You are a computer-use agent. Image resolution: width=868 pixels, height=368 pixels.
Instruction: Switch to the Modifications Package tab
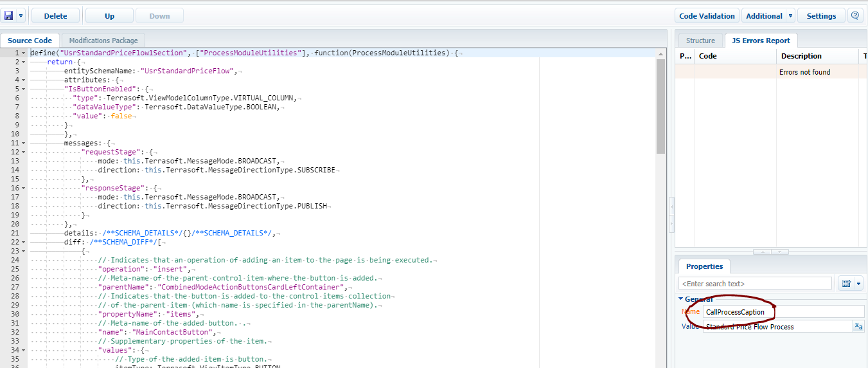coord(103,41)
